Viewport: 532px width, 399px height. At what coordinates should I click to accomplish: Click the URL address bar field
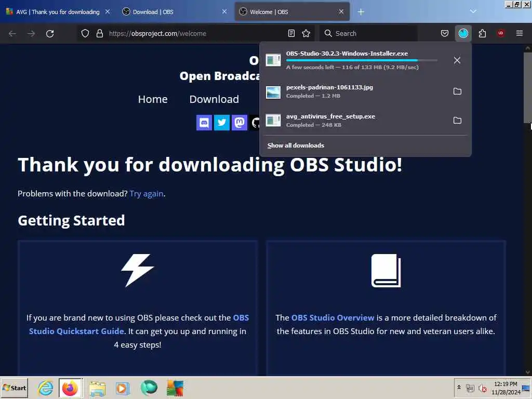coord(195,33)
